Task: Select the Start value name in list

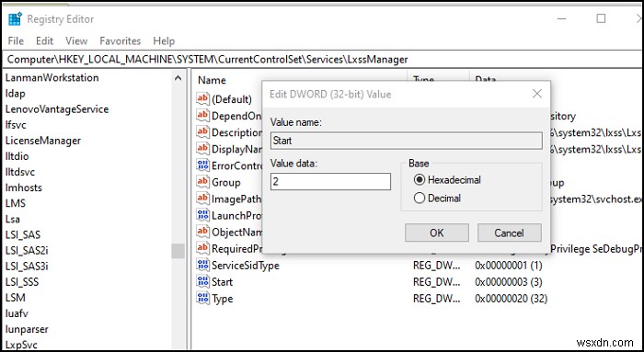Action: (x=223, y=282)
